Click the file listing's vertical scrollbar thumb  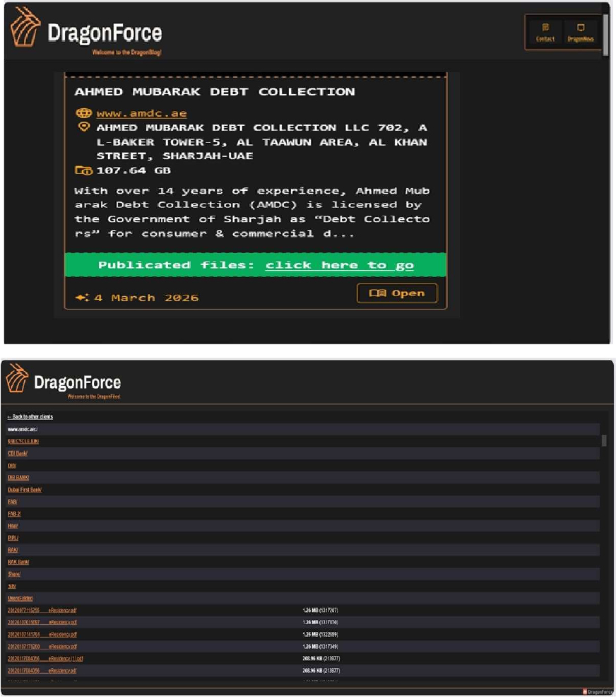click(x=603, y=440)
